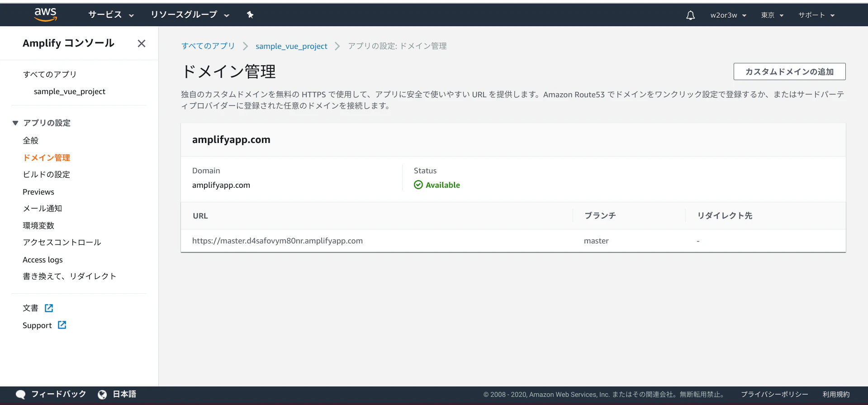The height and width of the screenshot is (405, 868).
Task: Click the Support link in sidebar
Action: (37, 325)
